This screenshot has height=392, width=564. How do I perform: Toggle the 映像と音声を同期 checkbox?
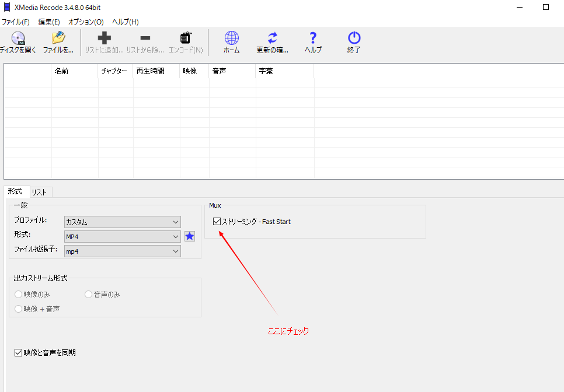tap(19, 352)
